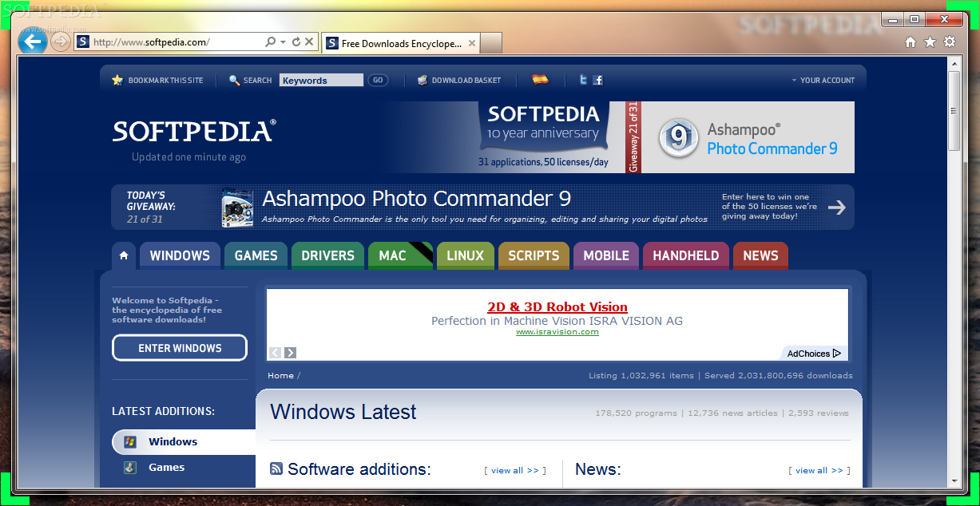Viewport: 980px width, 506px height.
Task: Click the scrollbar down arrow
Action: [954, 481]
